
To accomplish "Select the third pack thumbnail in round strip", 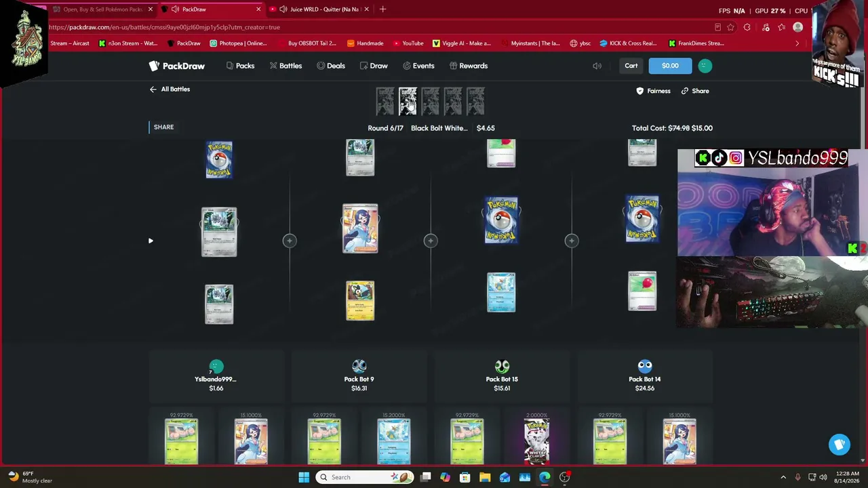I will [x=430, y=101].
